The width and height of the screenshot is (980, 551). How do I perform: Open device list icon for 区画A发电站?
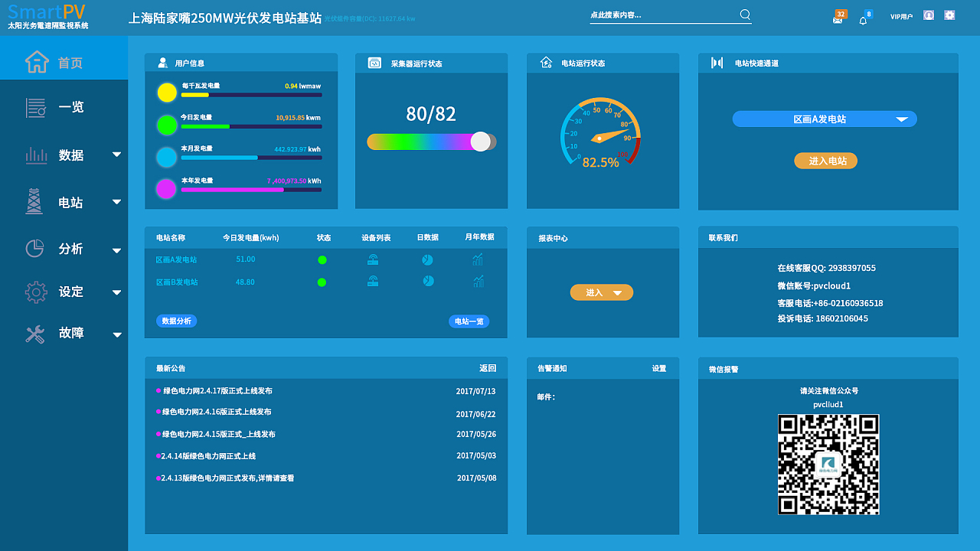(x=373, y=259)
